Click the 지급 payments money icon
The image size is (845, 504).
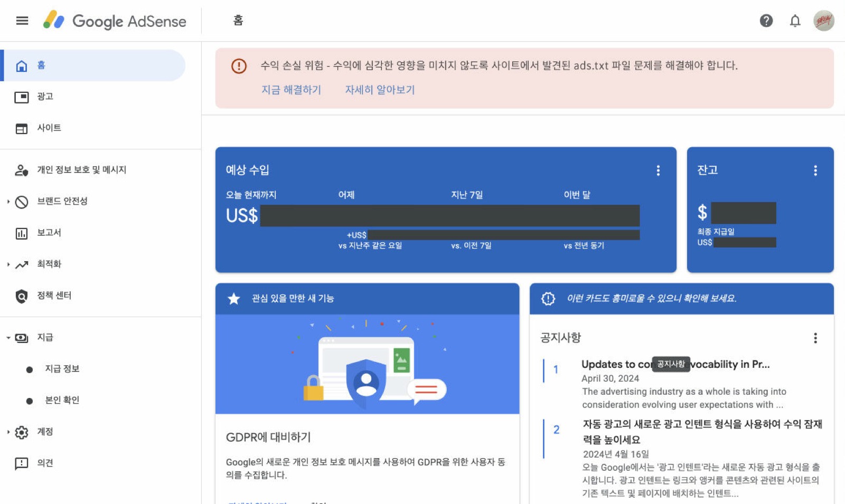(x=22, y=338)
